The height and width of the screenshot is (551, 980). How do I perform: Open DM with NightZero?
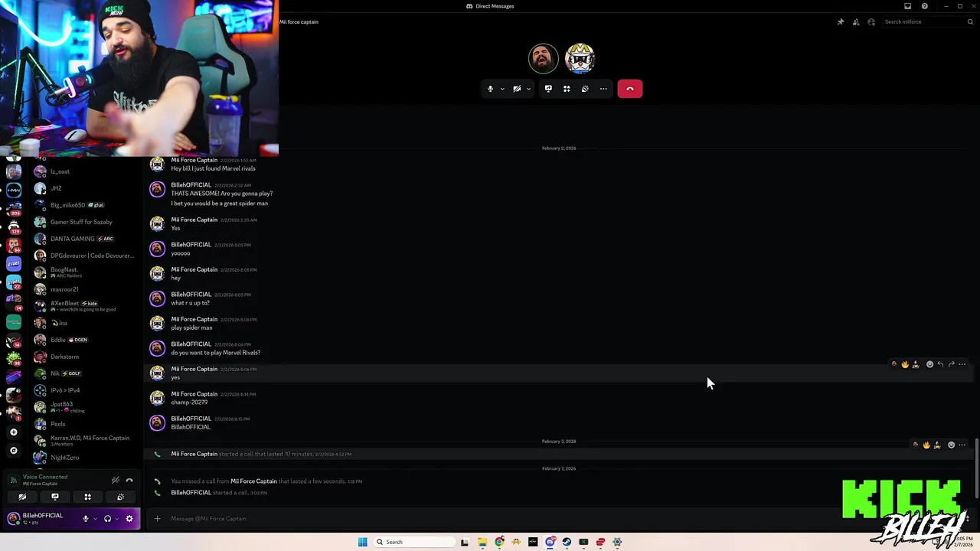point(84,458)
